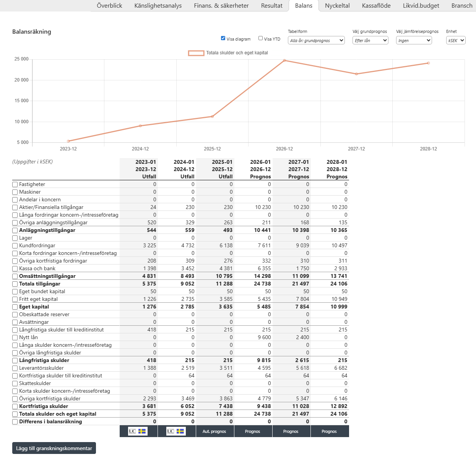This screenshot has height=457, width=476.
Task: Click Leverantörsskulder value 1 388
Action: pyautogui.click(x=149, y=368)
